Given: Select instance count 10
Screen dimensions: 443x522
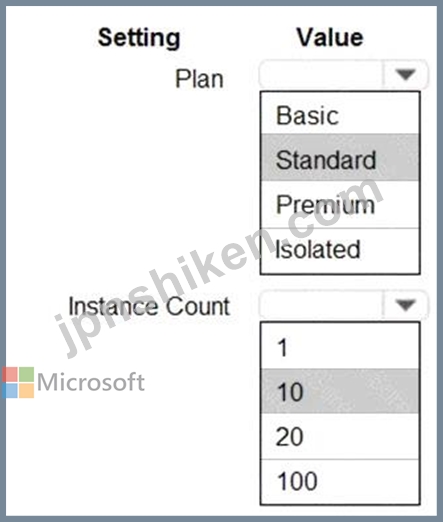Looking at the screenshot, I should (340, 391).
